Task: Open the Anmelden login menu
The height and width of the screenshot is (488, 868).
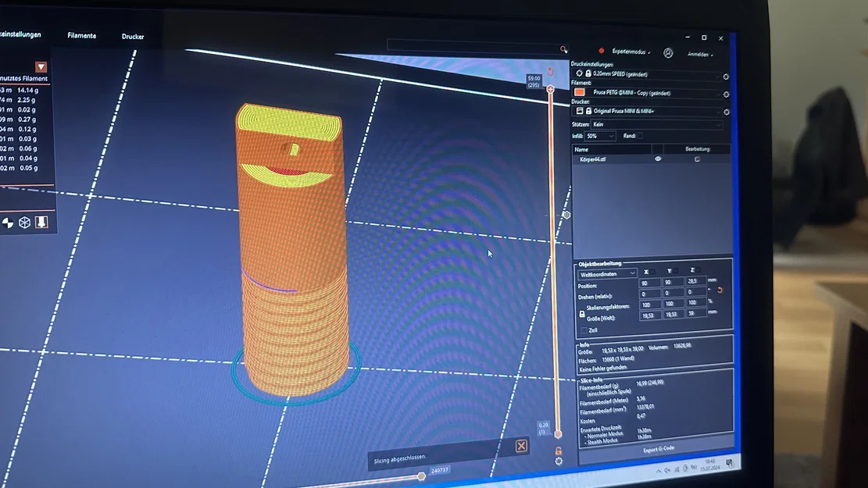Action: [700, 54]
